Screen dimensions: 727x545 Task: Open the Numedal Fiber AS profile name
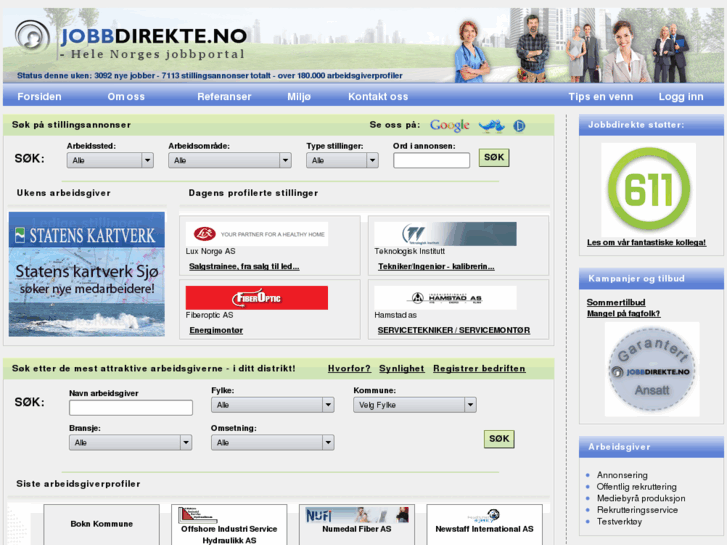tap(357, 529)
